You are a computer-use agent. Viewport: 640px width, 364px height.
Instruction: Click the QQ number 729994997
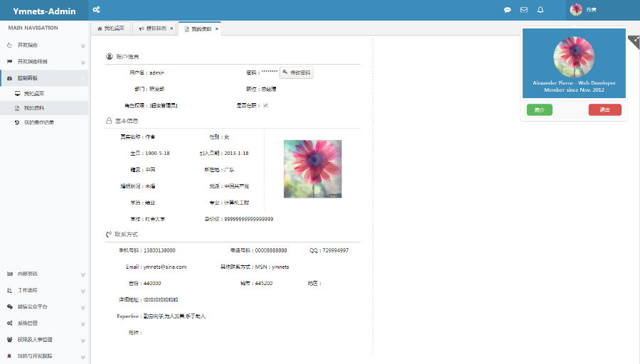pos(336,250)
